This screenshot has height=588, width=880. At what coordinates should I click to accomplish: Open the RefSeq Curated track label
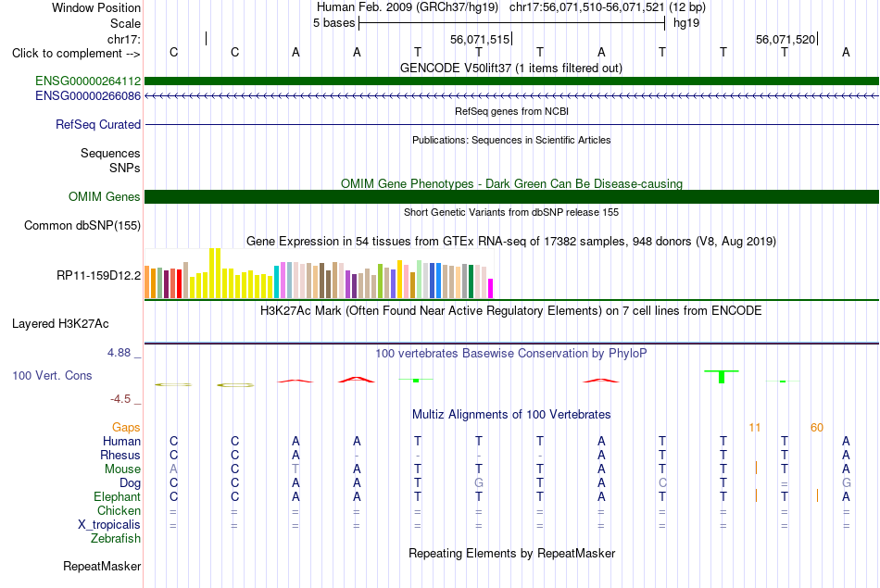coord(97,125)
